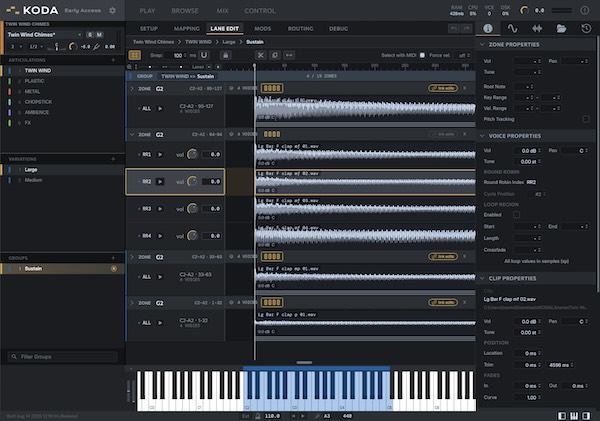This screenshot has width=600, height=421.
Task: Switch to the BROWSE tab
Action: point(185,11)
